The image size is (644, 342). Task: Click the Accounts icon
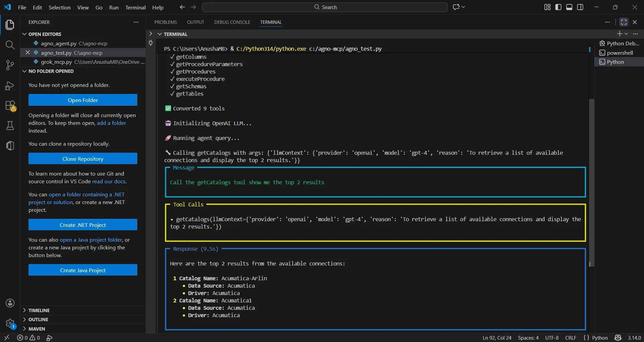pyautogui.click(x=10, y=303)
